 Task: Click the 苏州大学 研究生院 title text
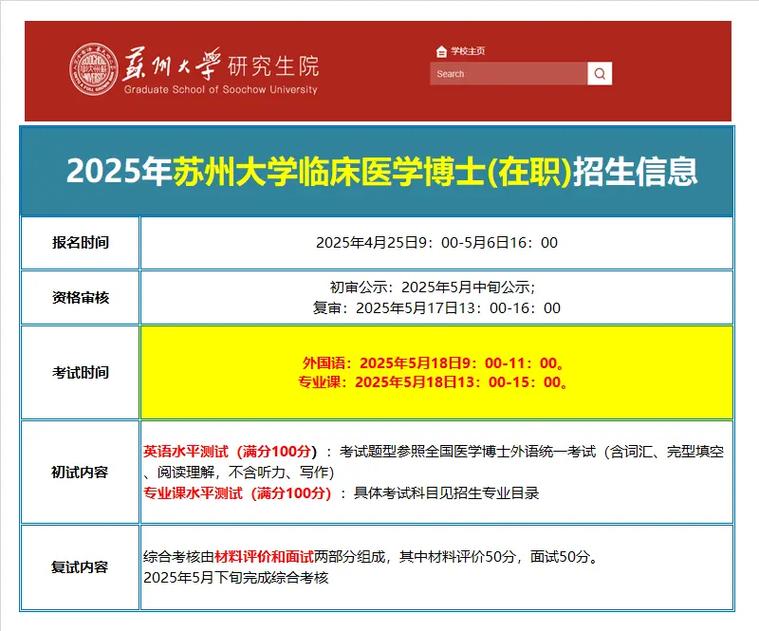(x=221, y=65)
